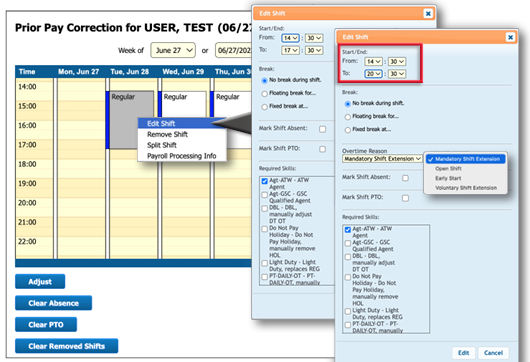Choose Edit Shift in context menu
Screen dimensions: 530x362
click(182, 123)
